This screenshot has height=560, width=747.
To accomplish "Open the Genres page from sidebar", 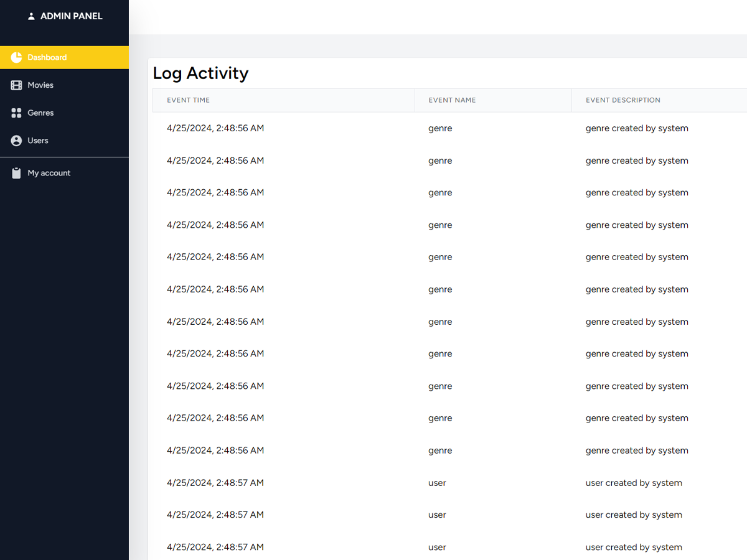I will pos(40,113).
